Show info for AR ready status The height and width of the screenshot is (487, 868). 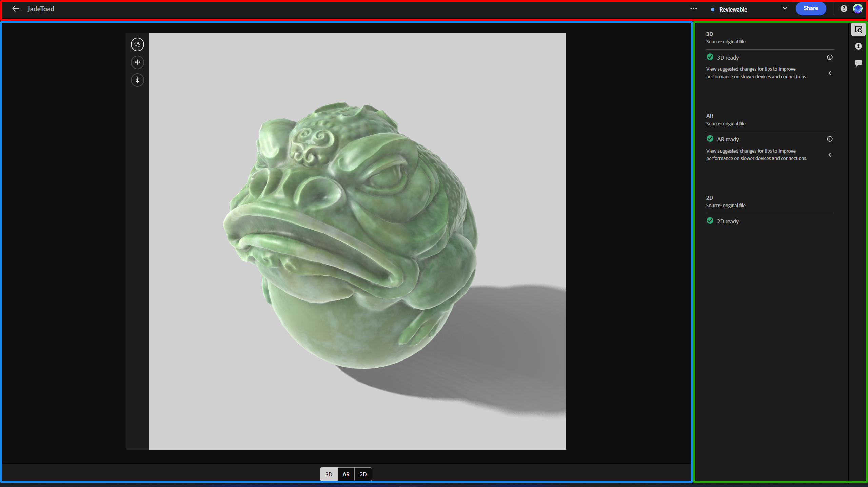click(830, 139)
